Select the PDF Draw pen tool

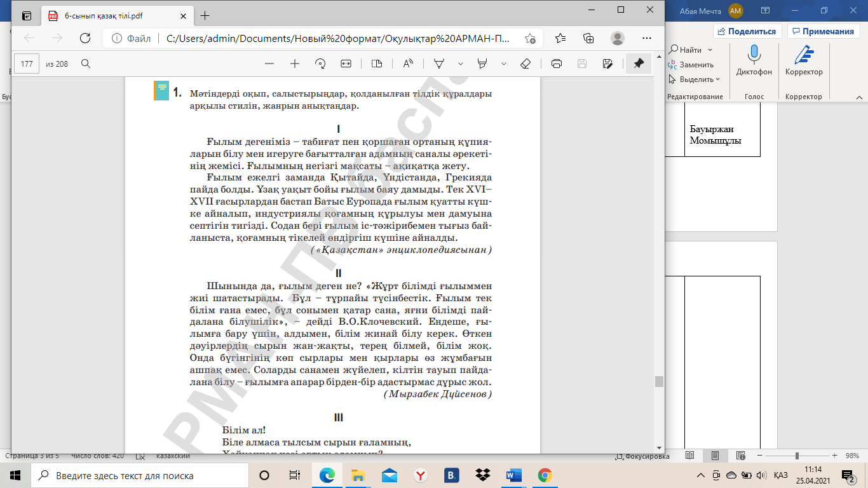coord(438,64)
